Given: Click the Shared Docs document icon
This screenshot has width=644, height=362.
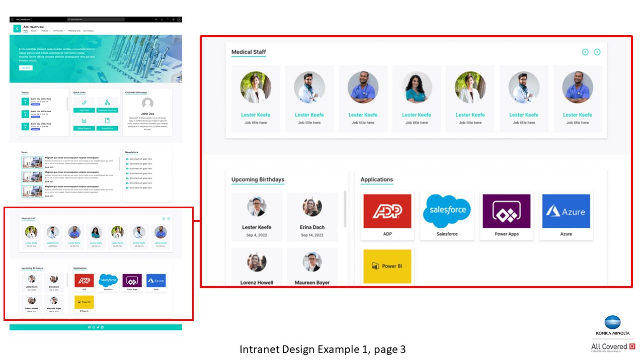Looking at the screenshot, I should [x=107, y=121].
